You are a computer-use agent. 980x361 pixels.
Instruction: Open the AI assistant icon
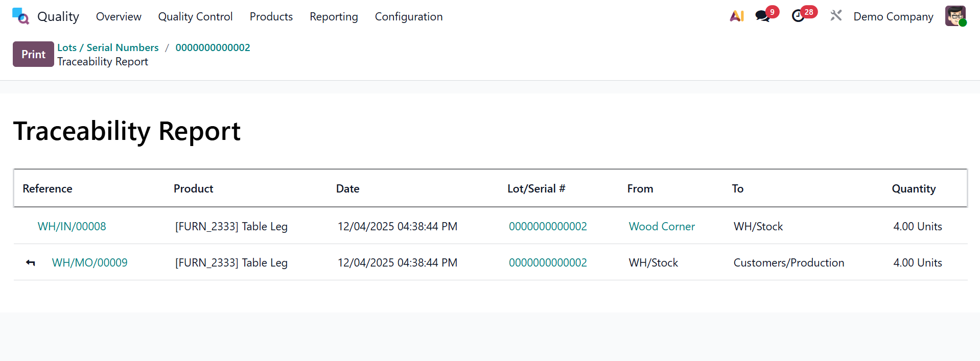point(736,16)
